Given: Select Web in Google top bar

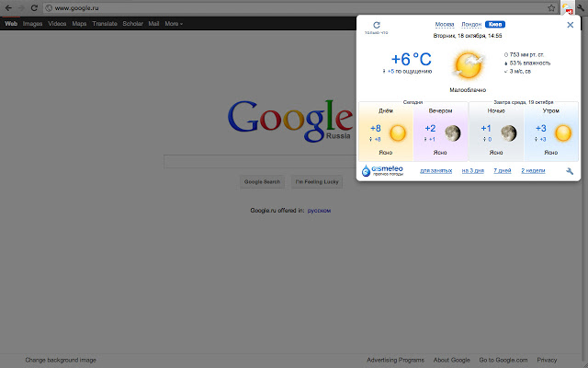Looking at the screenshot, I should 11,24.
